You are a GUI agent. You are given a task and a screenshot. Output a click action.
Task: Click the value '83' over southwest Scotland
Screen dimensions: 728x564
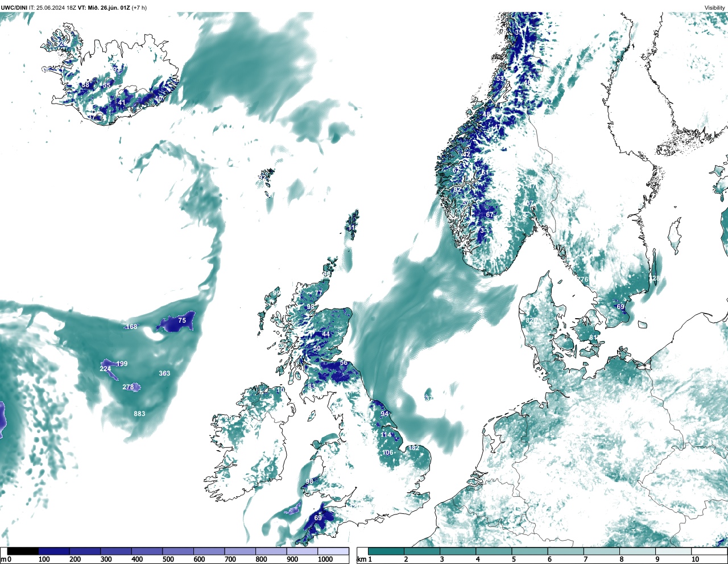[312, 386]
